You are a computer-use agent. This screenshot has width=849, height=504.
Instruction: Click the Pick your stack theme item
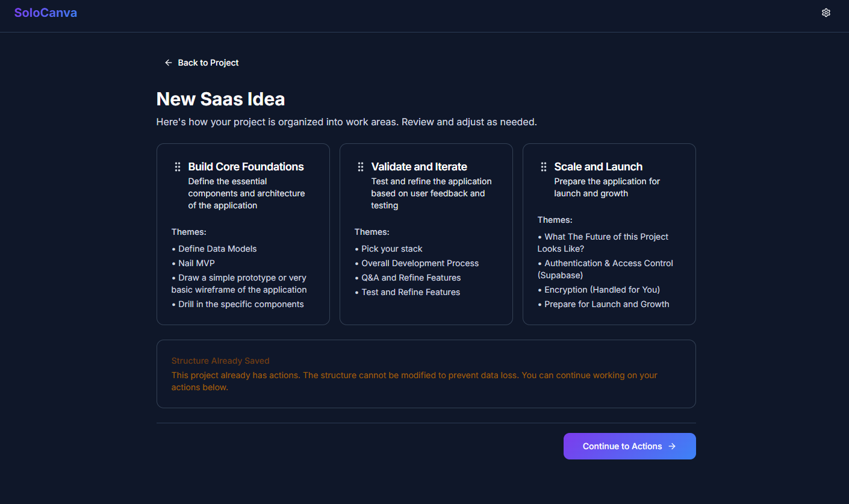392,249
